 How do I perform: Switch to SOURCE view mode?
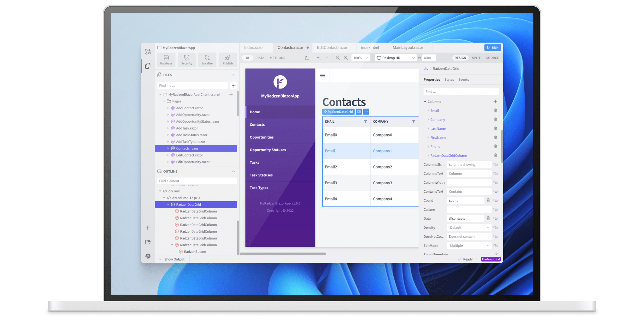tap(492, 58)
